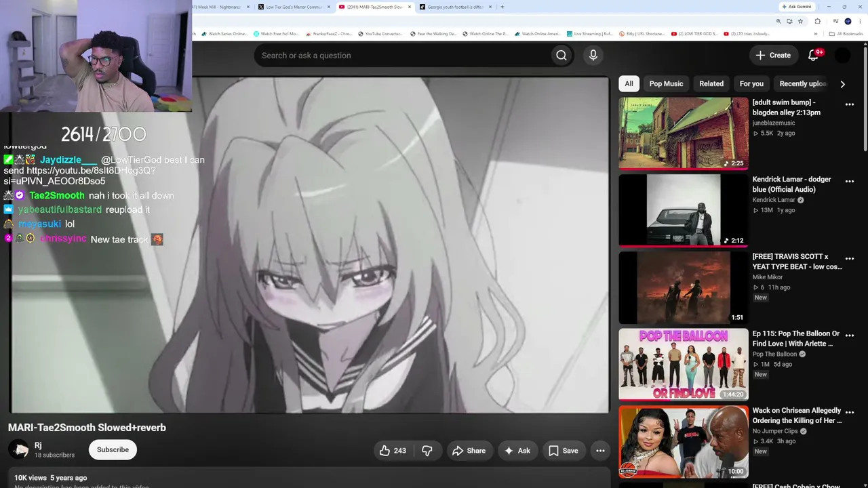
Task: Open the notifications bell
Action: [814, 56]
